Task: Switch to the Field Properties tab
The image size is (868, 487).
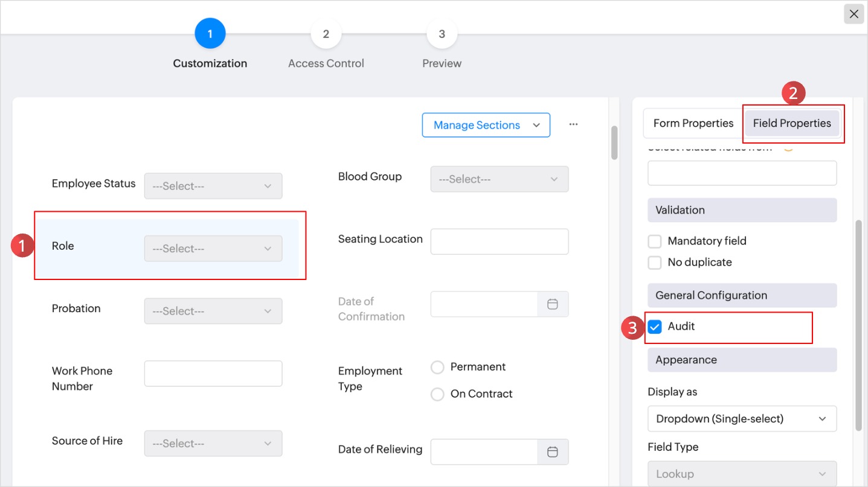Action: click(791, 123)
